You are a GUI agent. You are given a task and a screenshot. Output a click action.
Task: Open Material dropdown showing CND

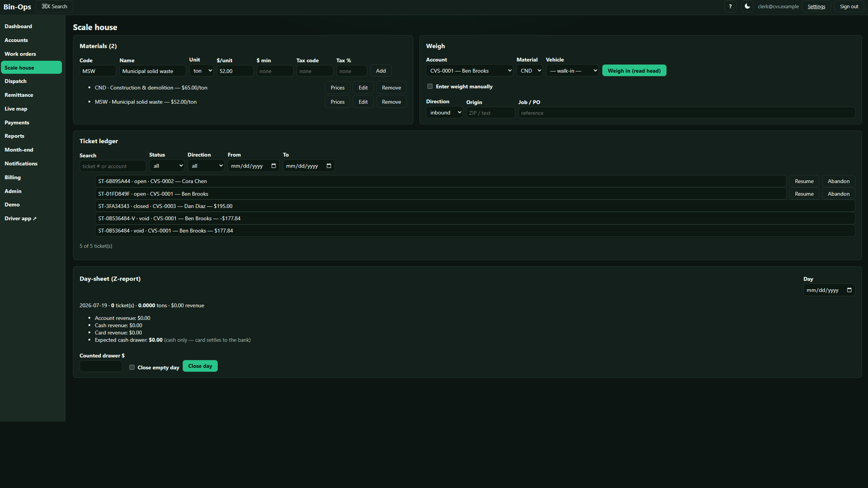point(529,71)
